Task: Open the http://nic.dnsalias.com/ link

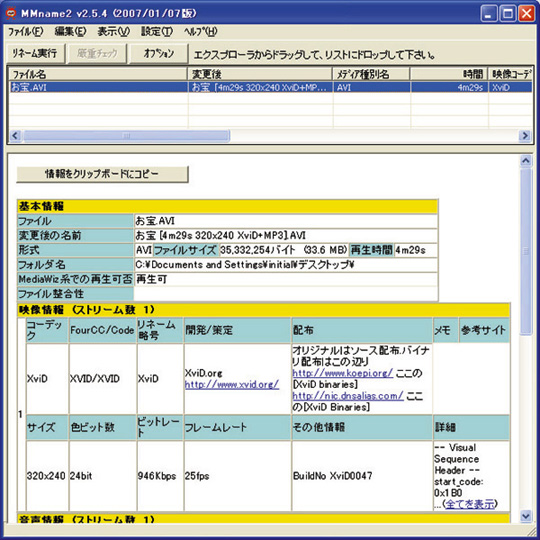Action: click(348, 396)
